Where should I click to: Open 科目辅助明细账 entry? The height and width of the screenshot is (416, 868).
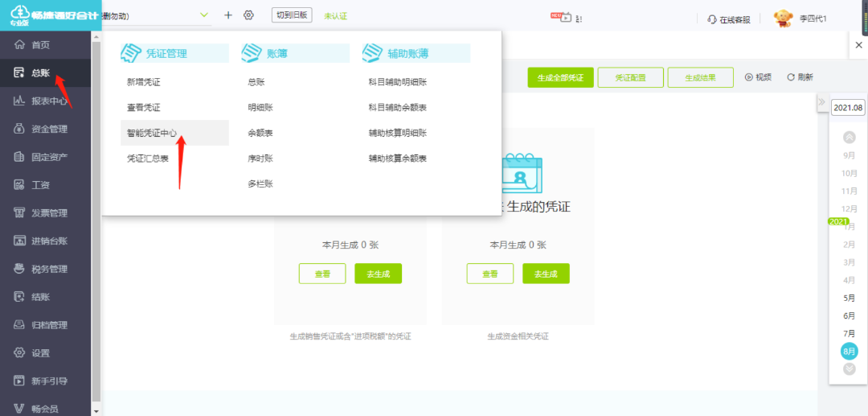398,82
